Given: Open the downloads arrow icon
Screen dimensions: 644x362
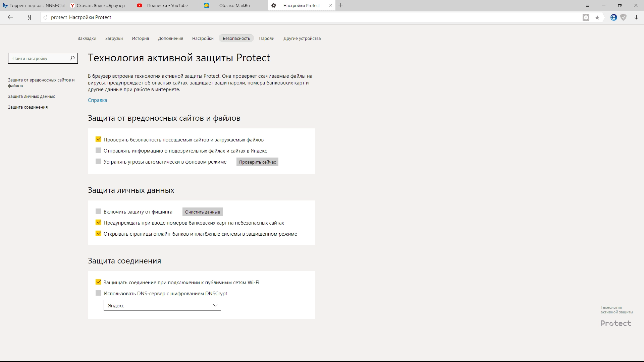Looking at the screenshot, I should point(636,17).
